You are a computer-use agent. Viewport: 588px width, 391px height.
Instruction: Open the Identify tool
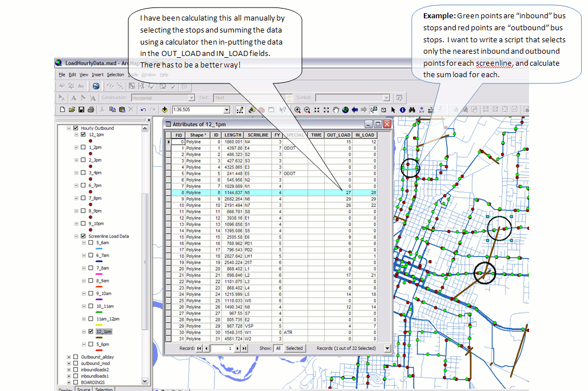point(403,109)
